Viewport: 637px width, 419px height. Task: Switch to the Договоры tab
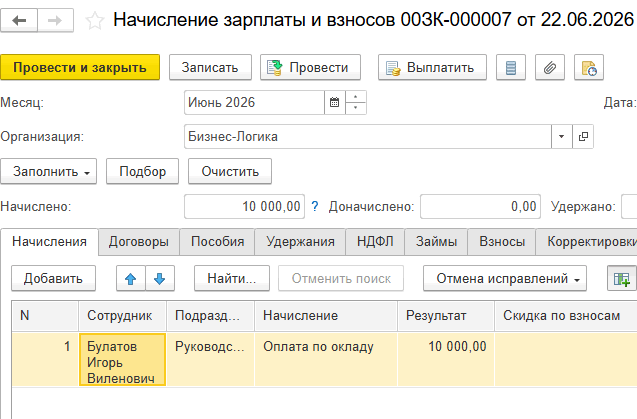[139, 242]
